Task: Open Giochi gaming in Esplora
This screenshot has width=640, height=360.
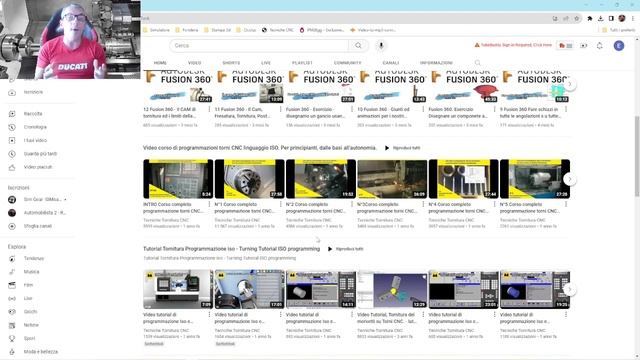Action: 30,311
